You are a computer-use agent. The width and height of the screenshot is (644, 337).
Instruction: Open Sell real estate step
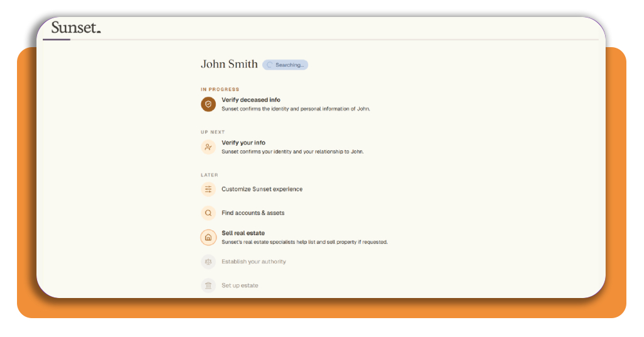243,233
